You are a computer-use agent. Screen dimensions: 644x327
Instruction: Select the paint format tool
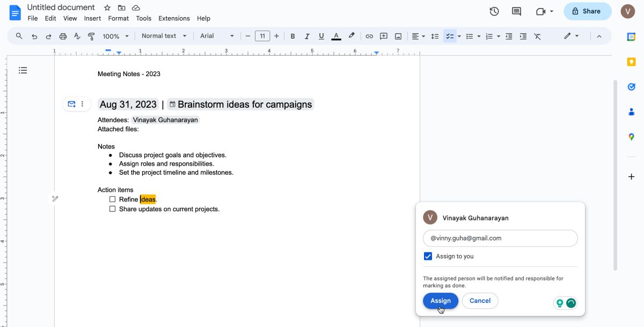91,36
